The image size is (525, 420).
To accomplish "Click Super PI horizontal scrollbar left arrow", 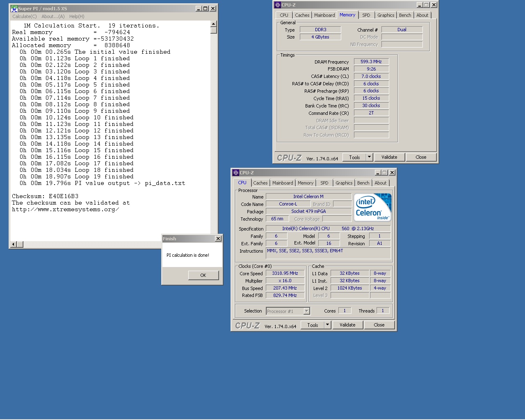I will [14, 244].
